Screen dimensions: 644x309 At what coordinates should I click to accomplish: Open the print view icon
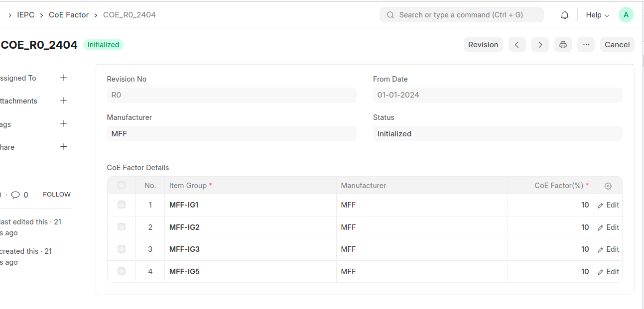click(563, 44)
